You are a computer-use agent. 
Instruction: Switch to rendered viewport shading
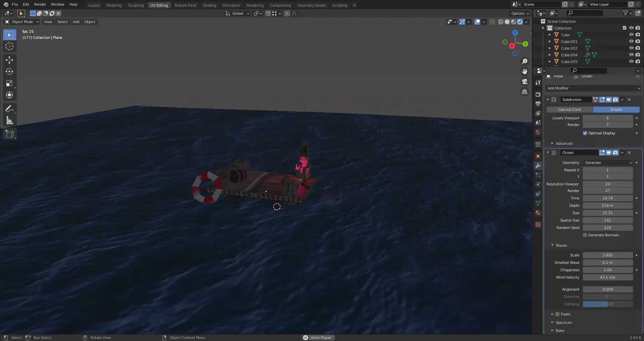tap(520, 22)
